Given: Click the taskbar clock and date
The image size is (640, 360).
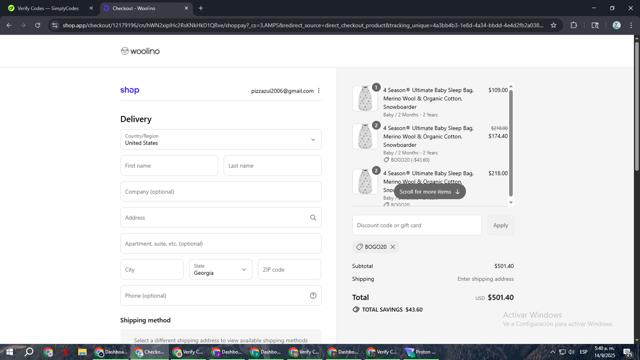Looking at the screenshot, I should (604, 352).
